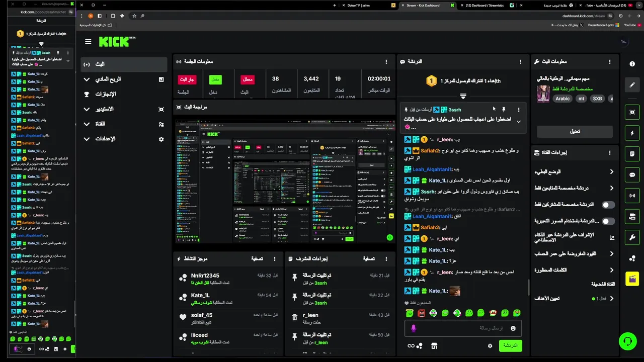Collapse the gift leaderboard bar in dashboard chat
The image size is (644, 362).
click(463, 96)
